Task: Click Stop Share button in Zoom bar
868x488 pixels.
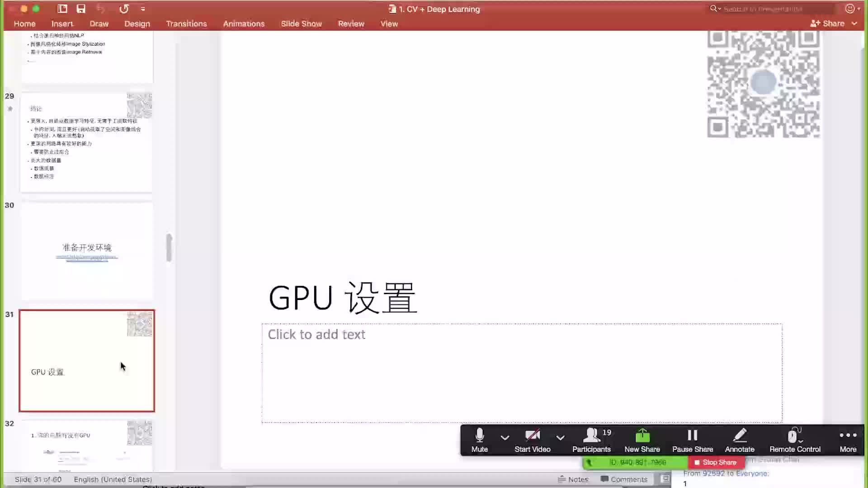Action: 715,462
